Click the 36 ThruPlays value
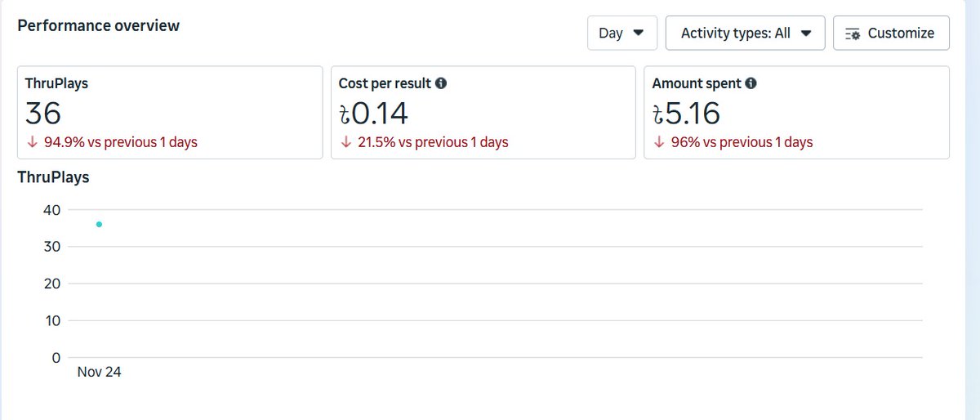 point(43,114)
